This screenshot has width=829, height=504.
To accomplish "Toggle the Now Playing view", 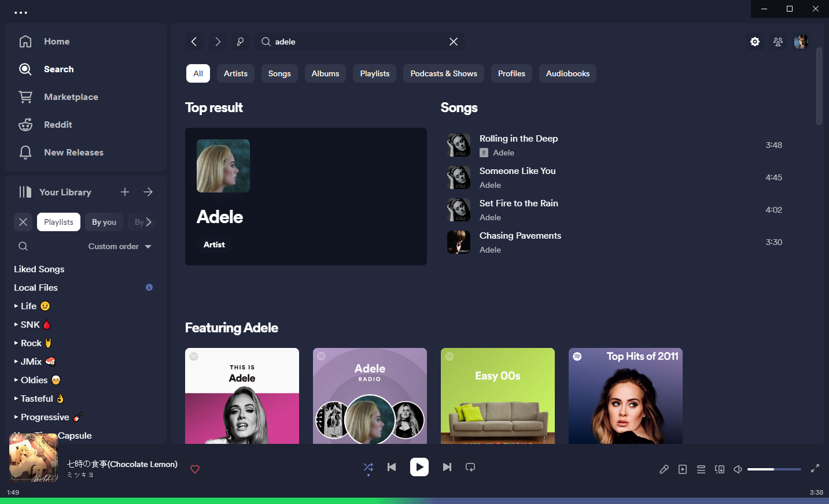I will pyautogui.click(x=683, y=469).
